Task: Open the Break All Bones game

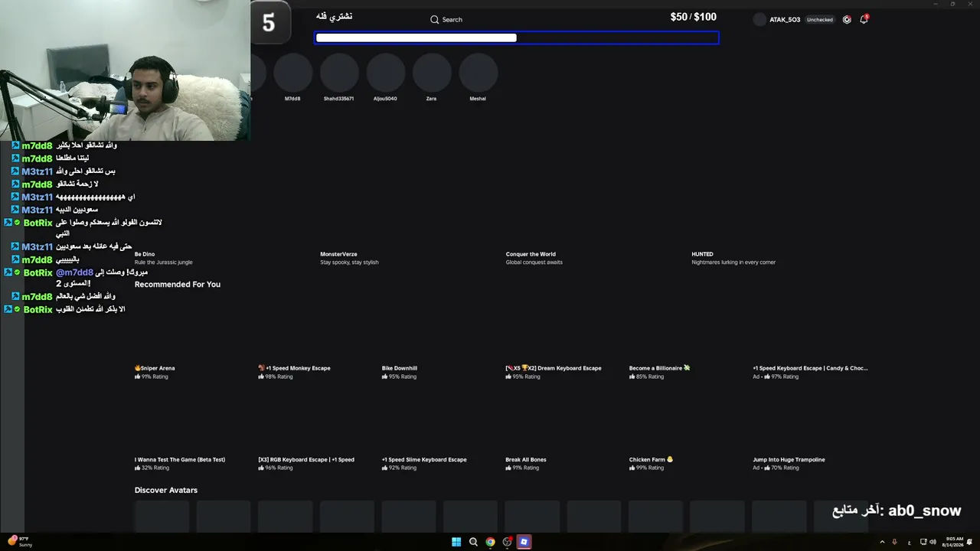Action: pyautogui.click(x=526, y=460)
